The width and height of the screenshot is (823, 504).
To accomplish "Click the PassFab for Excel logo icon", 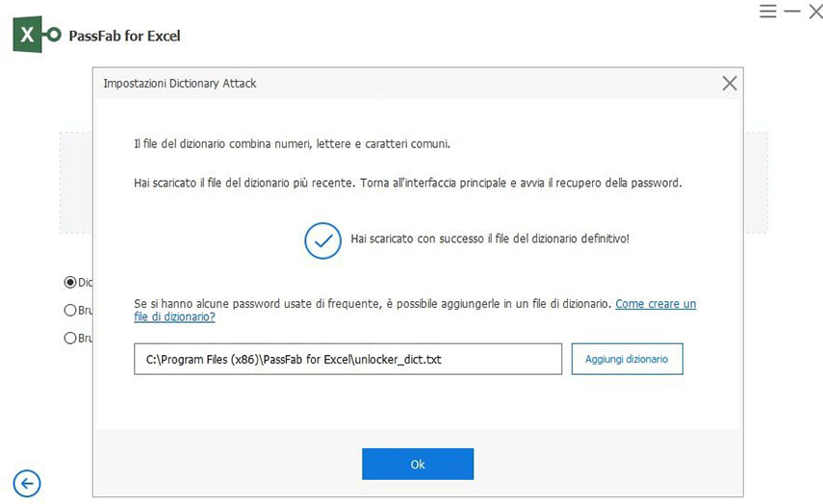I will [x=37, y=36].
